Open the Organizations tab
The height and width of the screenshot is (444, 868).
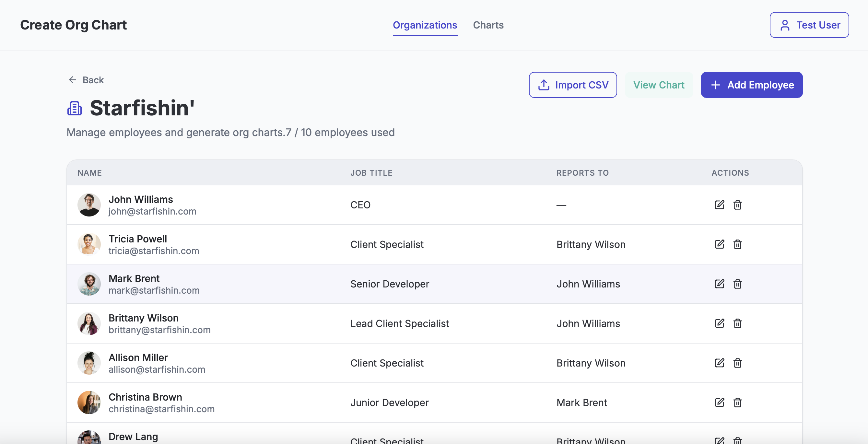[425, 25]
